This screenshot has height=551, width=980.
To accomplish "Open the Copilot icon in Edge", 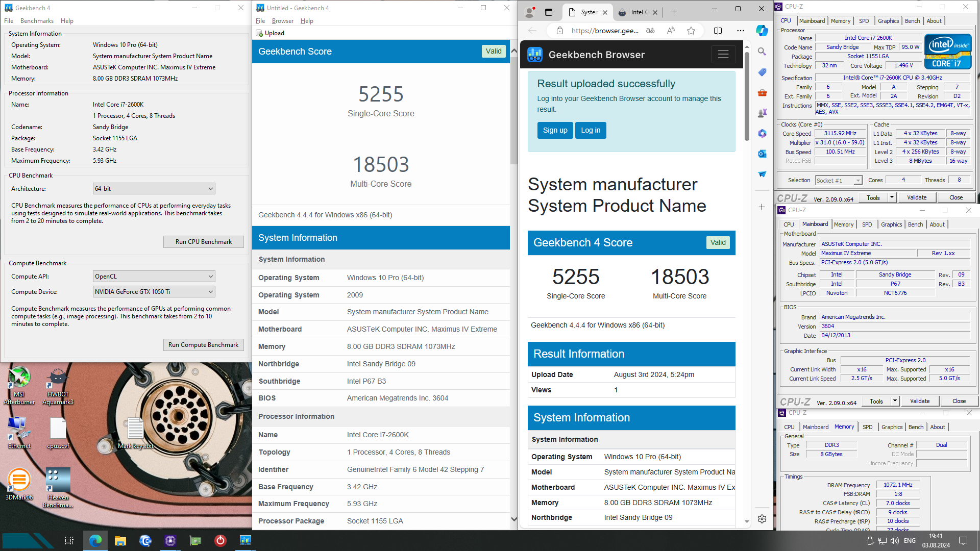I will tap(762, 31).
